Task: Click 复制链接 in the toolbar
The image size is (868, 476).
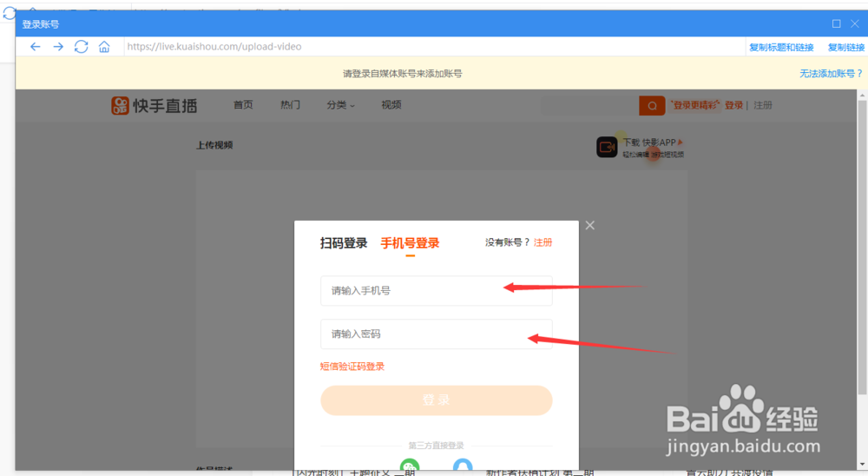Action: (845, 47)
